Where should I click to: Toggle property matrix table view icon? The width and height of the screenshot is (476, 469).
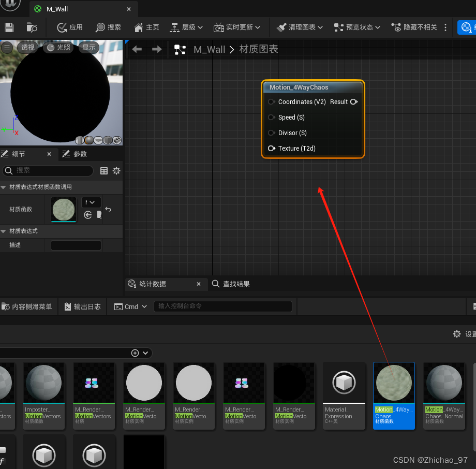click(104, 171)
